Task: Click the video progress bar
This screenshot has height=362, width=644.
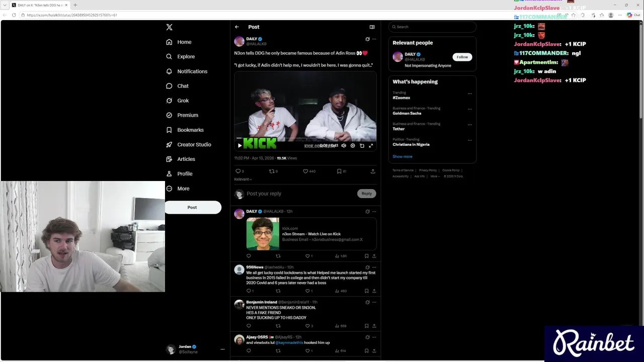Action: [305, 139]
